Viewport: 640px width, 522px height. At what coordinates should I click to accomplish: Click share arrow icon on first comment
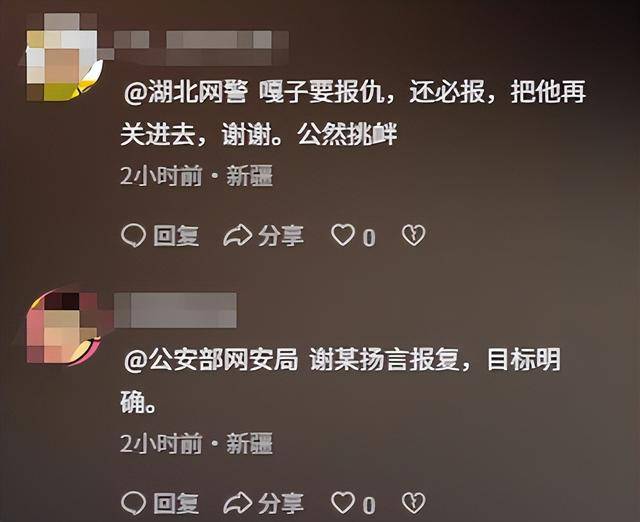[x=238, y=235]
